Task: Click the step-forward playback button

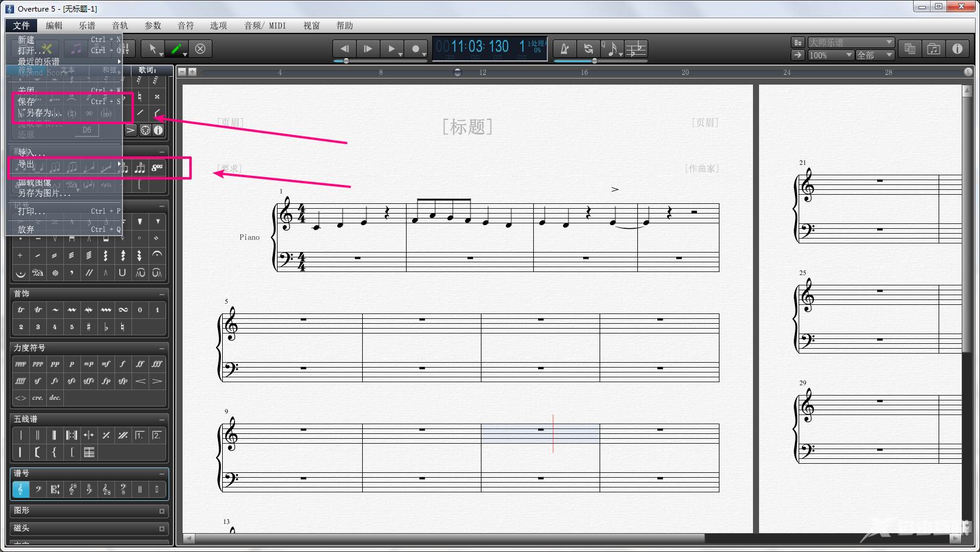Action: click(x=368, y=49)
